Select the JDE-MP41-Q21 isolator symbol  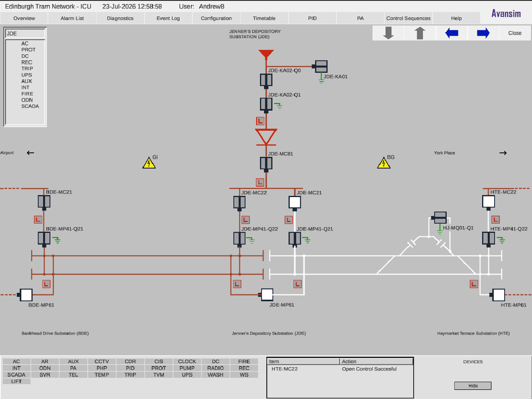point(295,239)
